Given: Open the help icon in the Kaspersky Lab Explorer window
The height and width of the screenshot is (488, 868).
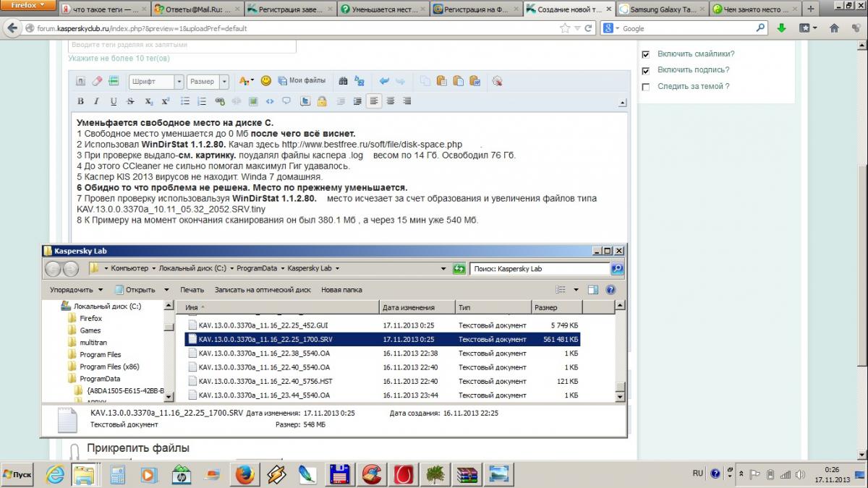Looking at the screenshot, I should (610, 290).
